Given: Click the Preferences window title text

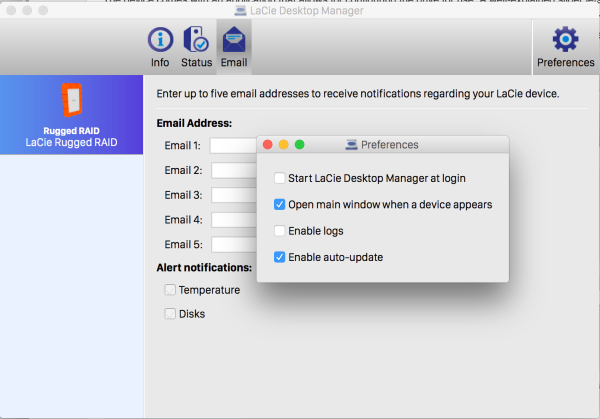Looking at the screenshot, I should pos(390,145).
